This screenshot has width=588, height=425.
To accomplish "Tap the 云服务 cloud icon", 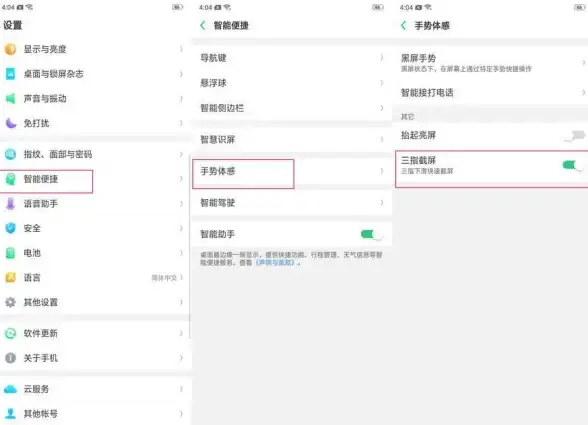I will 10,389.
